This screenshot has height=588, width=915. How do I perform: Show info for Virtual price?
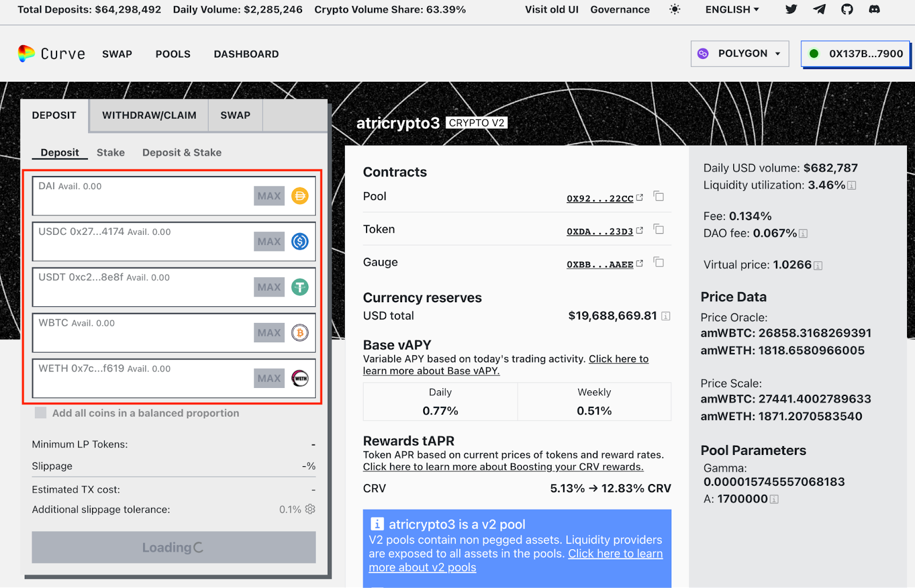818,266
